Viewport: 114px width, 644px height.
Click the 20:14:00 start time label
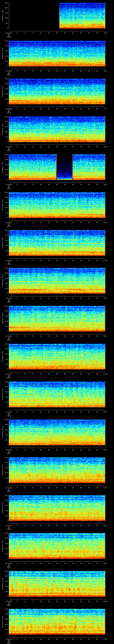click(x=9, y=412)
